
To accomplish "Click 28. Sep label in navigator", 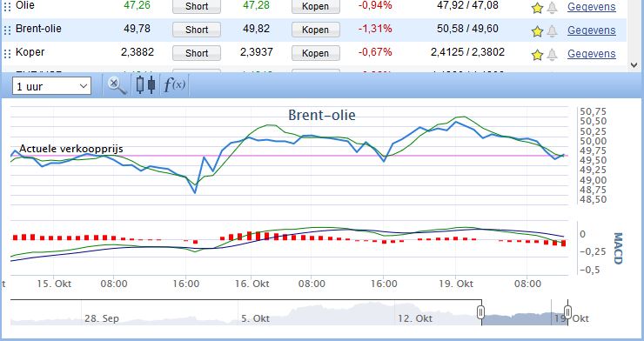I will tap(102, 318).
